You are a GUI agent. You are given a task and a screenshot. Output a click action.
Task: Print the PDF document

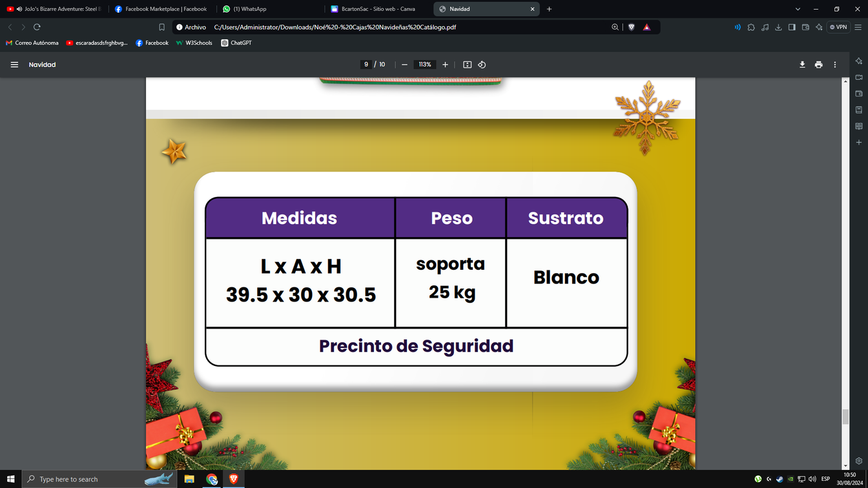[x=818, y=65]
